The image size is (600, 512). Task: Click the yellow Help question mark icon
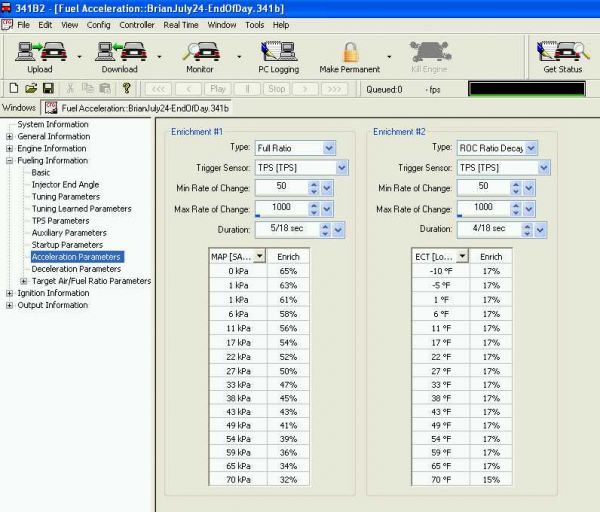pyautogui.click(x=126, y=89)
